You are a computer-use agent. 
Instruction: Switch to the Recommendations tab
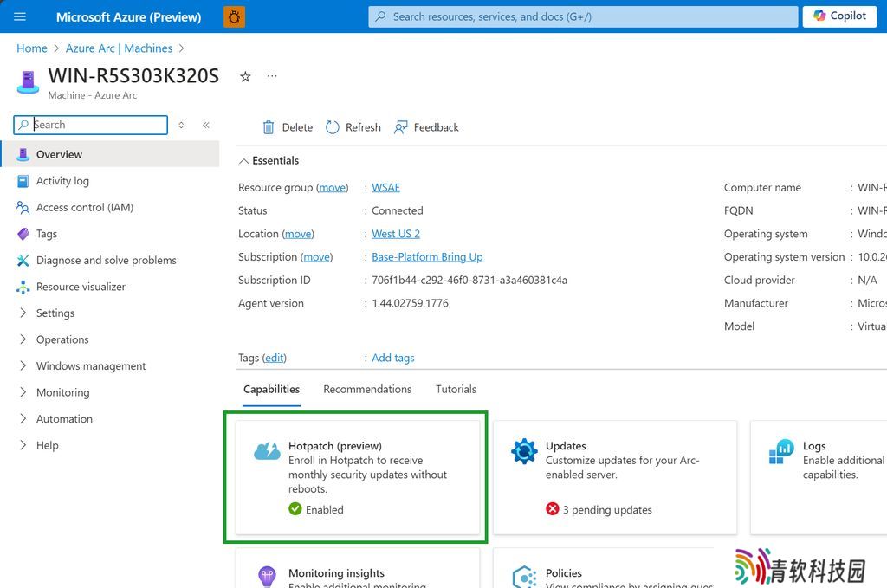click(x=367, y=389)
